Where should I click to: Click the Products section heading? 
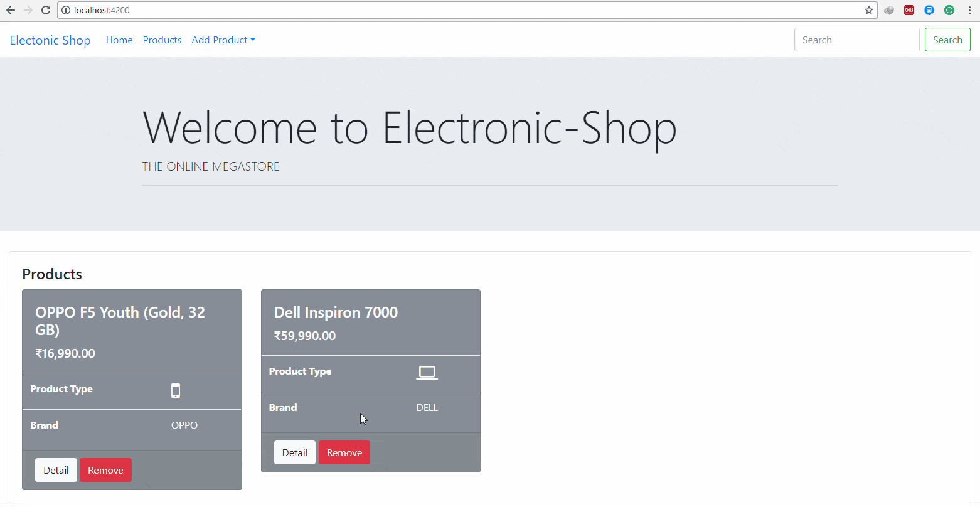pos(52,274)
